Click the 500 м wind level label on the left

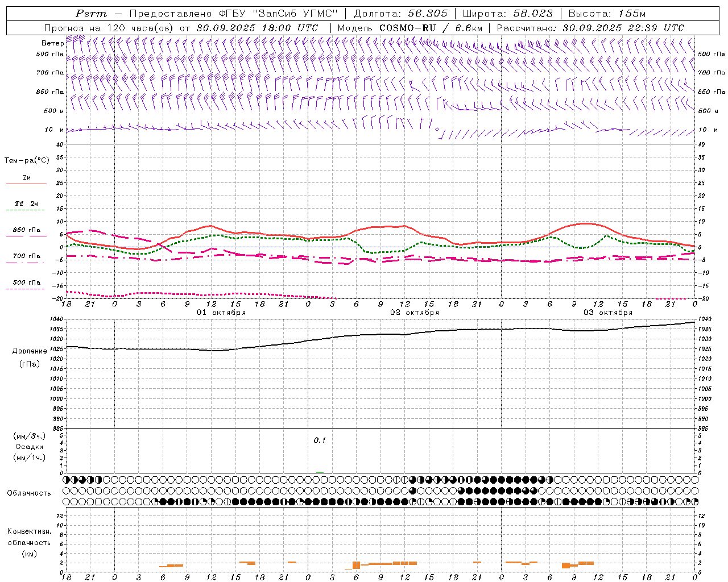tap(54, 111)
